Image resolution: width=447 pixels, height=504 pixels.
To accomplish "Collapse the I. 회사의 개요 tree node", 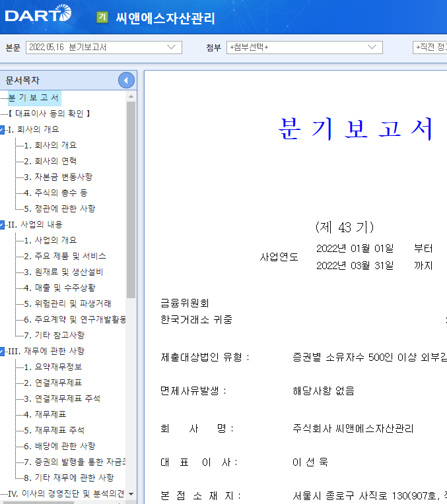I will [x=2, y=130].
